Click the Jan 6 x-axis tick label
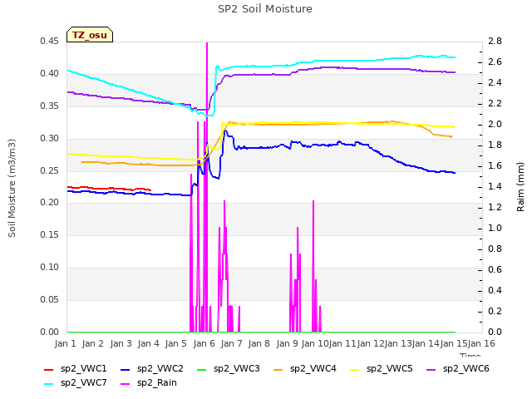Image resolution: width=532 pixels, height=399 pixels. click(x=204, y=343)
